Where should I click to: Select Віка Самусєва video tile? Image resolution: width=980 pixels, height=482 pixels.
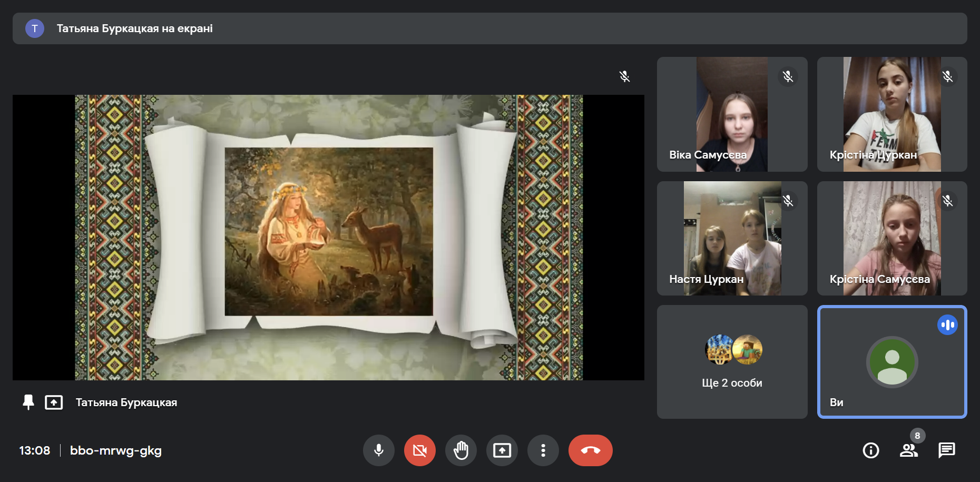732,114
